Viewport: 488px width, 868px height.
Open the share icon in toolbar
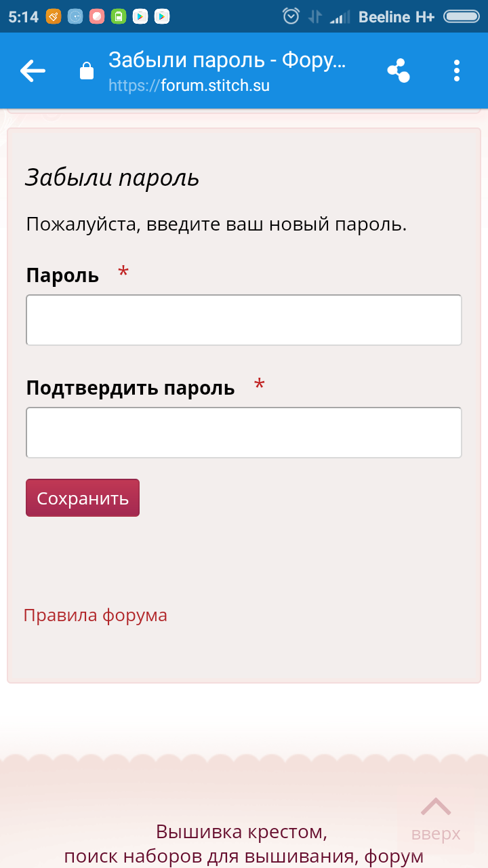tap(399, 71)
